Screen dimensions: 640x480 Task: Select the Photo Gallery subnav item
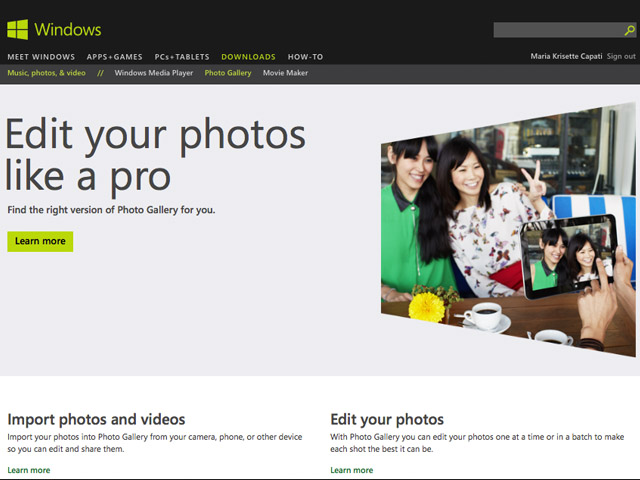pyautogui.click(x=228, y=73)
